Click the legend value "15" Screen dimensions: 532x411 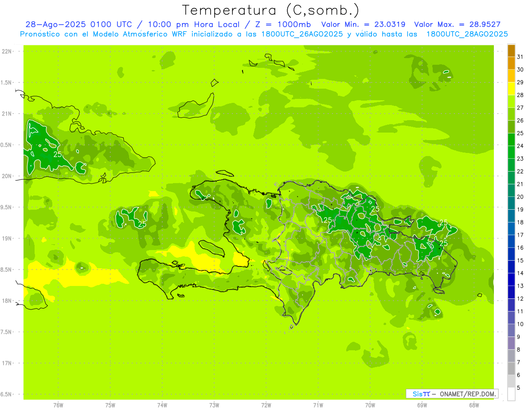click(x=520, y=260)
